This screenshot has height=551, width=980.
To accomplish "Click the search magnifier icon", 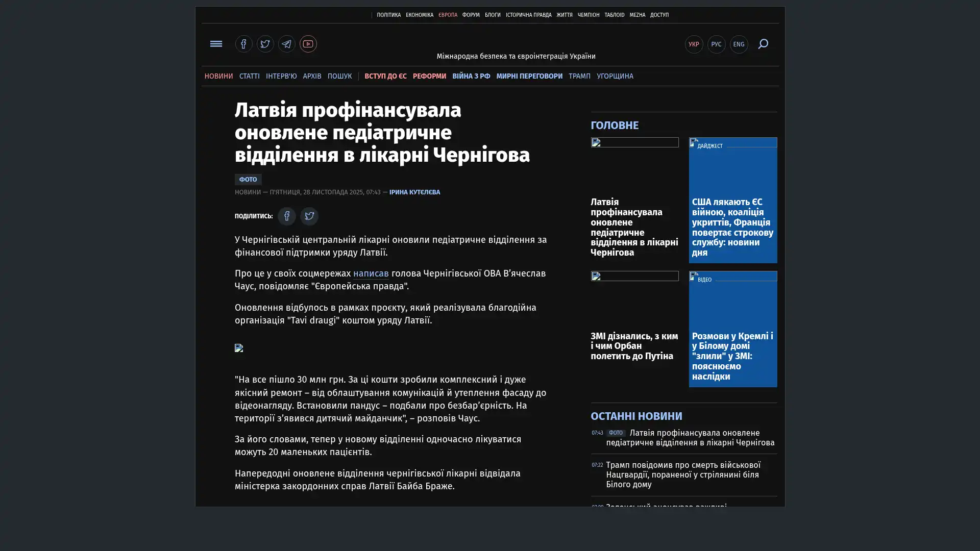I will 763,44.
